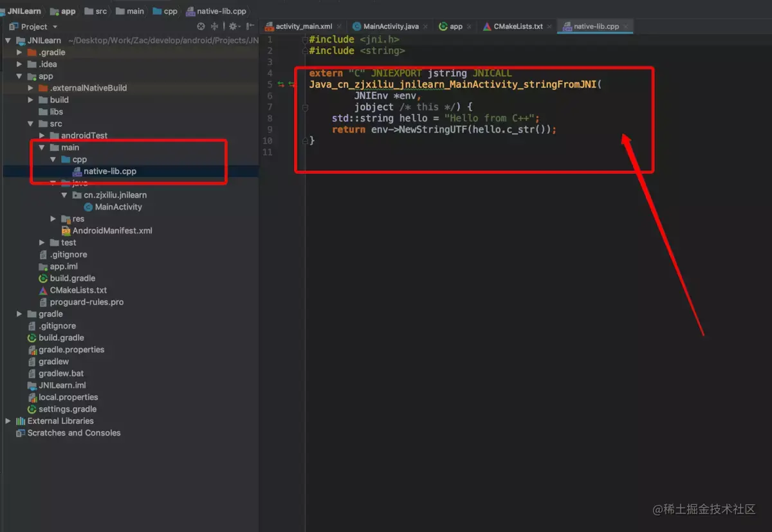Click the MainActivity class icon in the tree
772x532 pixels.
[89, 207]
